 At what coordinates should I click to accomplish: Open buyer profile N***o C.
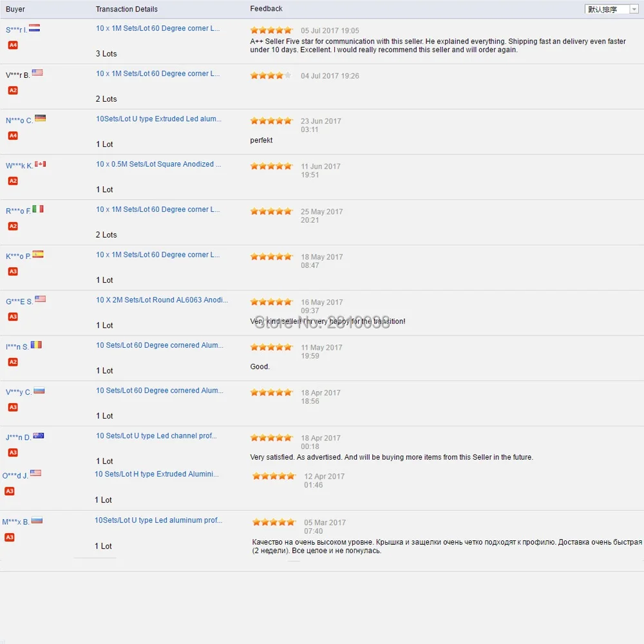(x=19, y=120)
